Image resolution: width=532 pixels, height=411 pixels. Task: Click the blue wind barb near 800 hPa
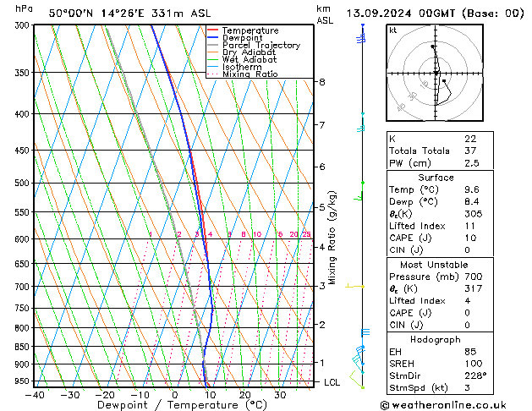tap(365, 332)
